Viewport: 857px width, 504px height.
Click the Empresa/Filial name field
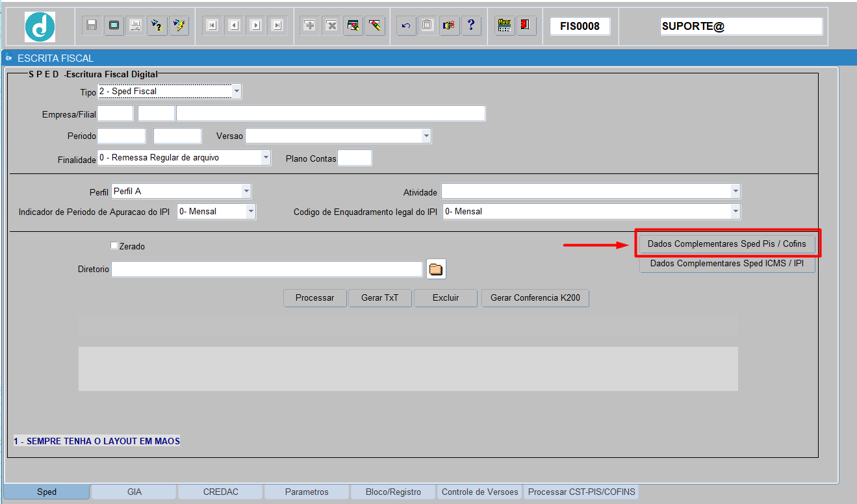(x=331, y=113)
